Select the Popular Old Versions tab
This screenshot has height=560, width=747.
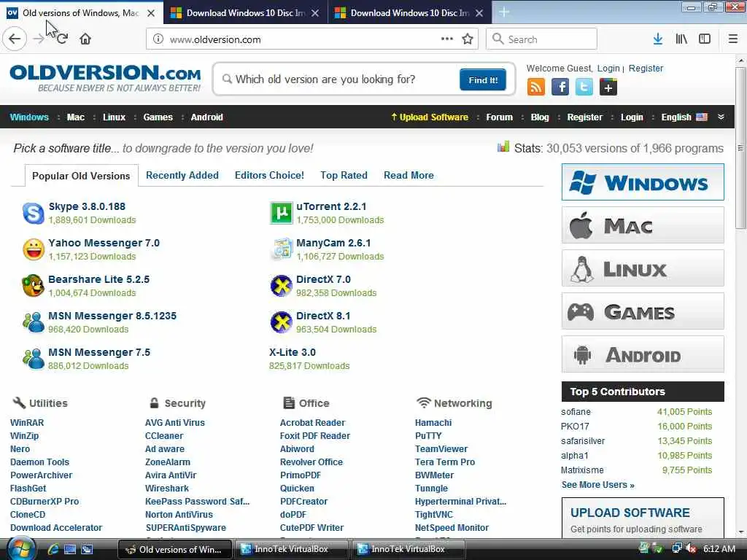click(81, 176)
